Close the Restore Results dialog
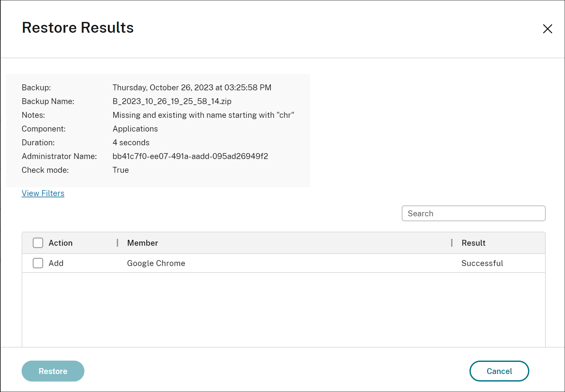Screen dimensions: 565x392 547,29
